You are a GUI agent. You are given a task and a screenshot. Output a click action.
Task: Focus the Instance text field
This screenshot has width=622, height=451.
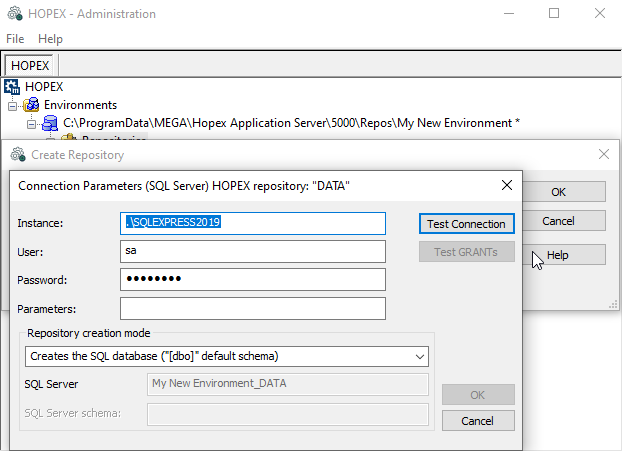pos(252,222)
